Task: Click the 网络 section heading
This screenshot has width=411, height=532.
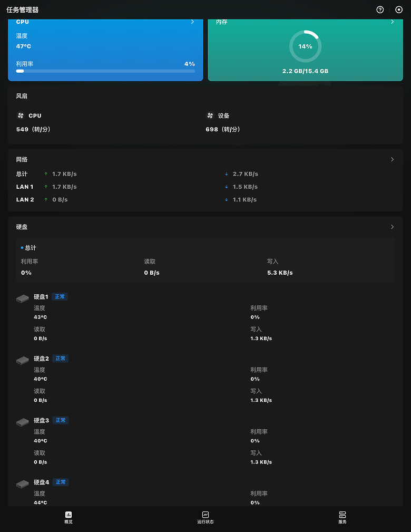Action: [x=22, y=159]
